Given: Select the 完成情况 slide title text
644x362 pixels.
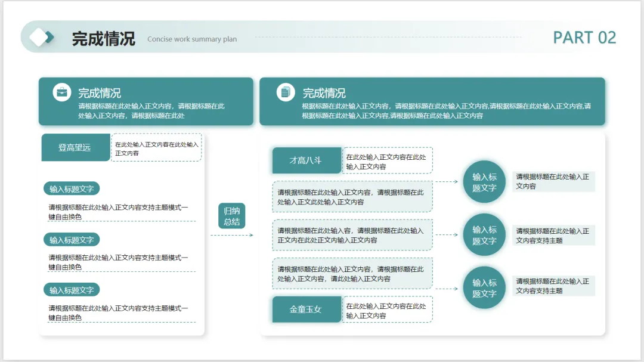Looking at the screenshot, I should [104, 39].
